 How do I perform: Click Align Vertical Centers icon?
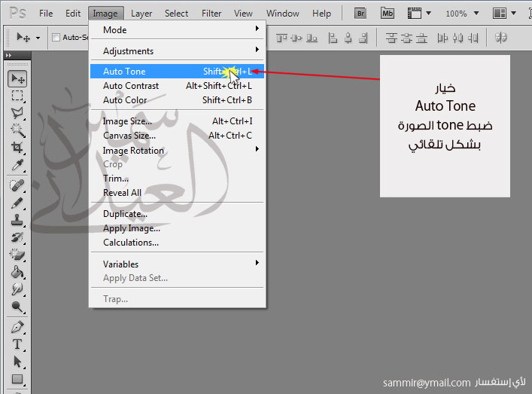click(x=296, y=38)
